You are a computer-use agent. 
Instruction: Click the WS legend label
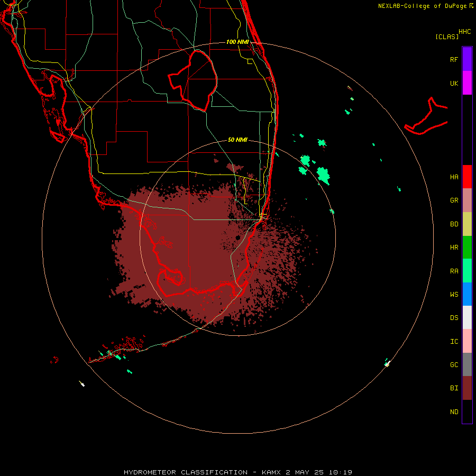(454, 295)
